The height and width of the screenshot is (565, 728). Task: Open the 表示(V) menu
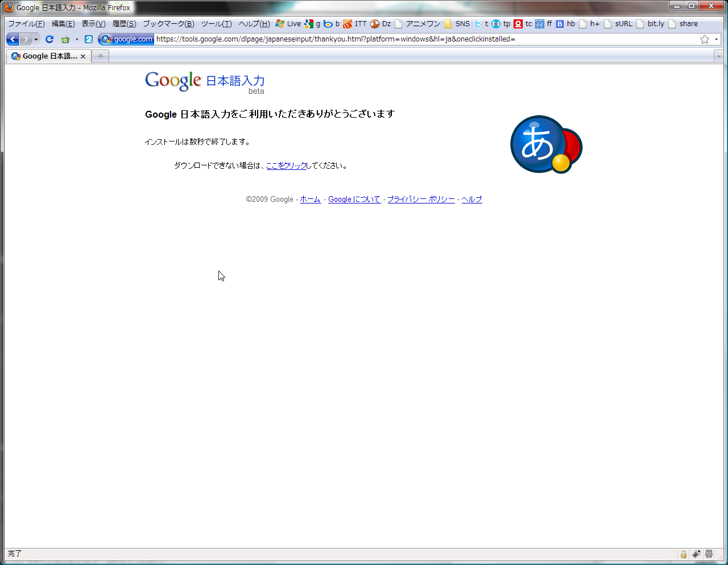[x=94, y=24]
